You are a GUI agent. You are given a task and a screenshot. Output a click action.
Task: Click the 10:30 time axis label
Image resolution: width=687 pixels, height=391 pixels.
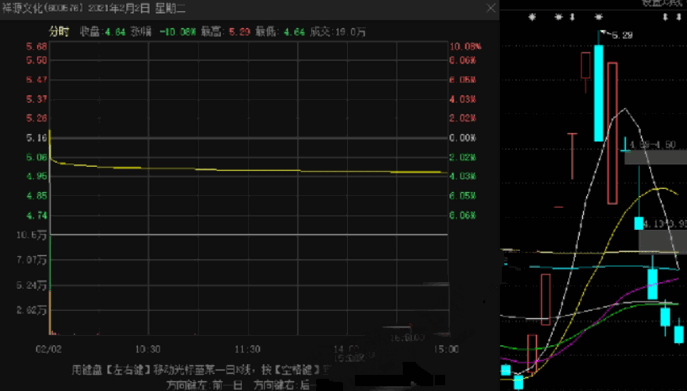pyautogui.click(x=148, y=349)
